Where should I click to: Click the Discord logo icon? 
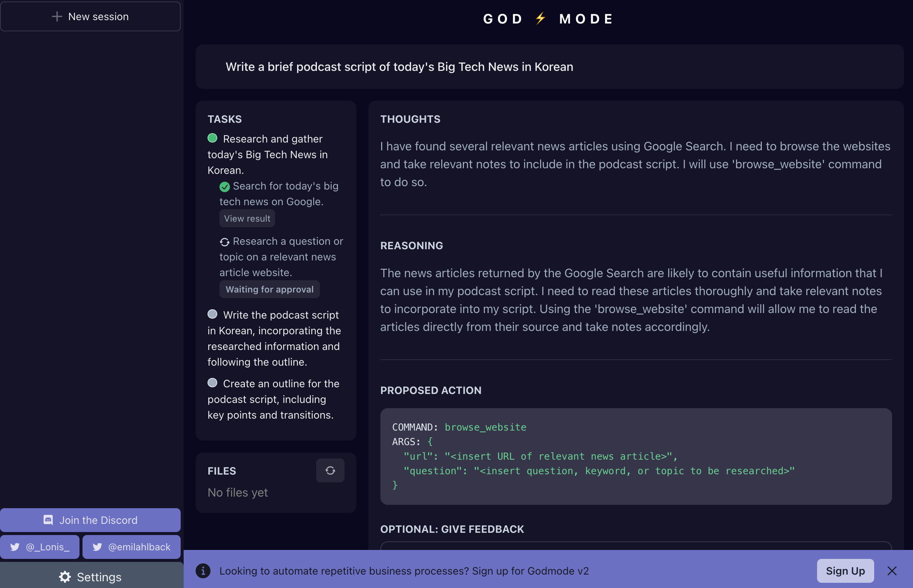[x=48, y=520]
